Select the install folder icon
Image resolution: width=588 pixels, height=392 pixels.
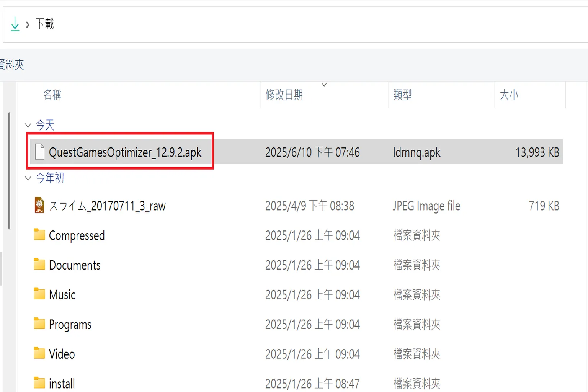[x=39, y=383]
